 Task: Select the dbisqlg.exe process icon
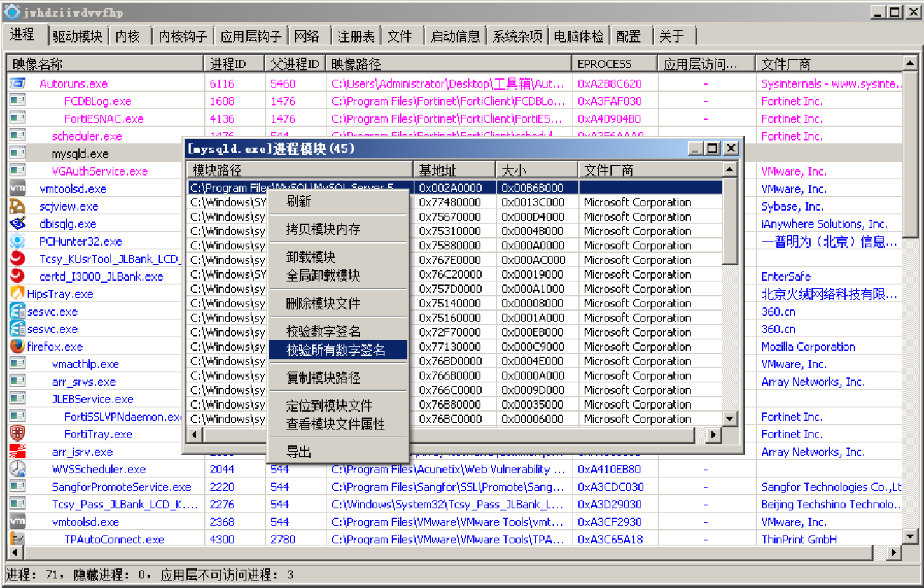tap(17, 223)
